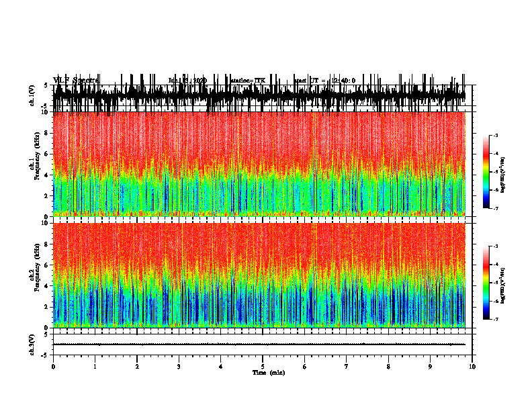The height and width of the screenshot is (411, 532).
Task: Click time axis tick label '10'
Action: [472, 367]
